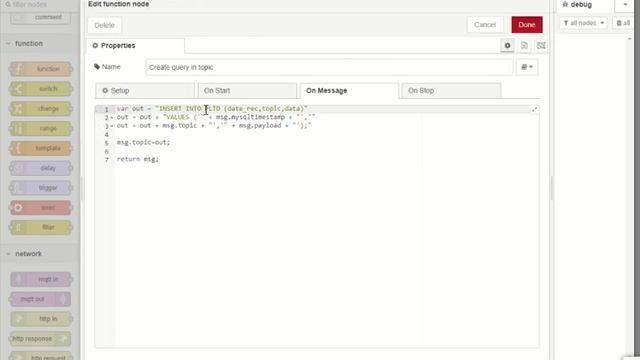Select the trigger node in the palette
The image size is (640, 360).
pos(41,188)
